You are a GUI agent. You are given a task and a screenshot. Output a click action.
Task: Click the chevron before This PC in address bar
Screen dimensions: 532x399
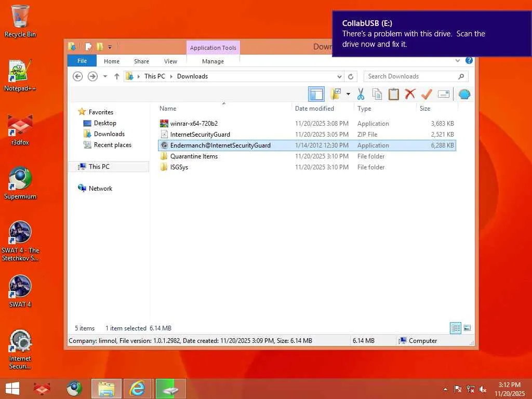pos(138,76)
